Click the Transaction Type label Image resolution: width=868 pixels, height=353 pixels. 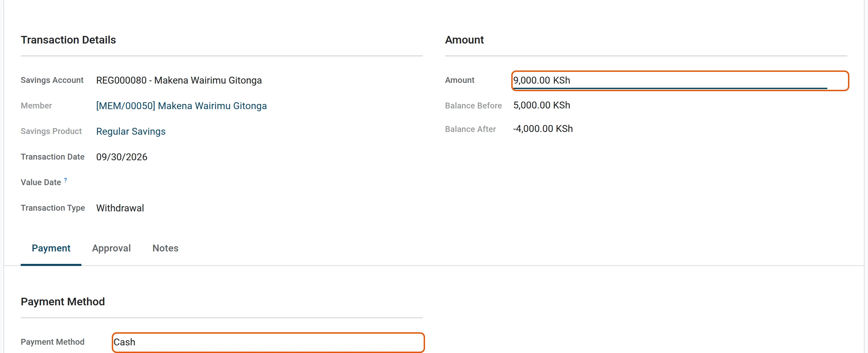(x=53, y=208)
